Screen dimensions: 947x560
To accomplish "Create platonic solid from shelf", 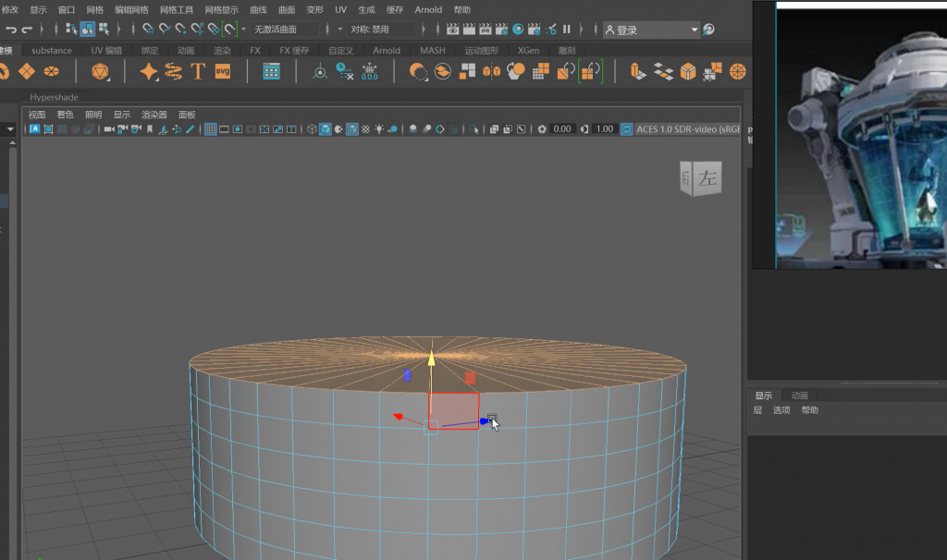I will point(100,72).
